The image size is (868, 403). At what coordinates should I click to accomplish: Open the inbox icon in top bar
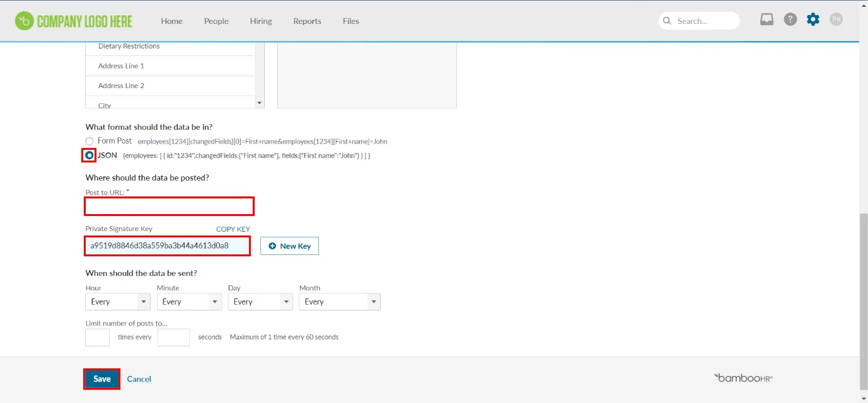pos(767,19)
